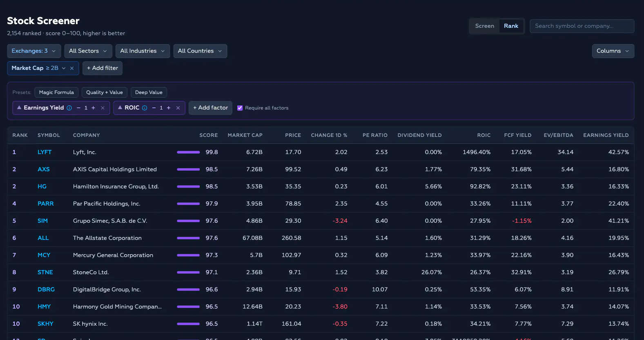Open the LYFT symbol link
Screen dimensions: 644x340
click(x=45, y=152)
